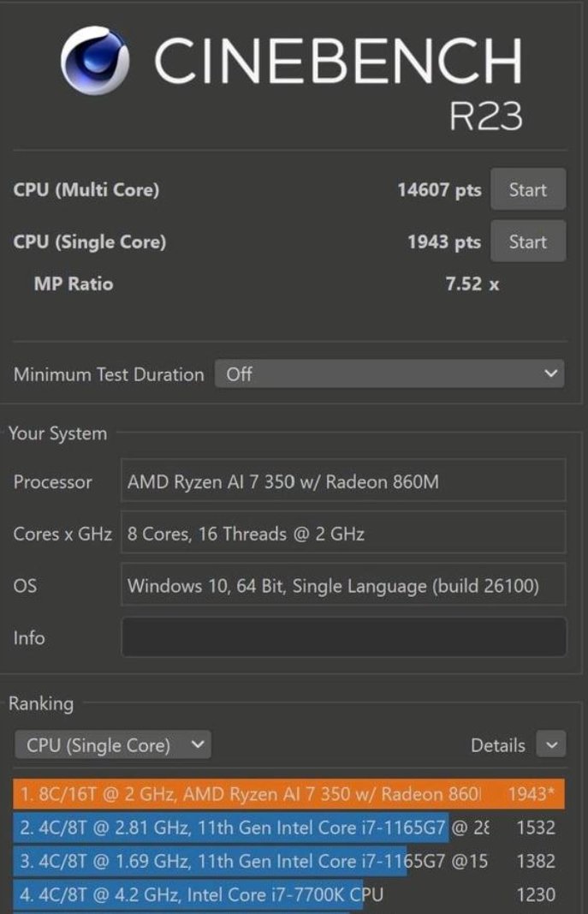
Task: Click the OS Windows 10 field
Action: (343, 585)
